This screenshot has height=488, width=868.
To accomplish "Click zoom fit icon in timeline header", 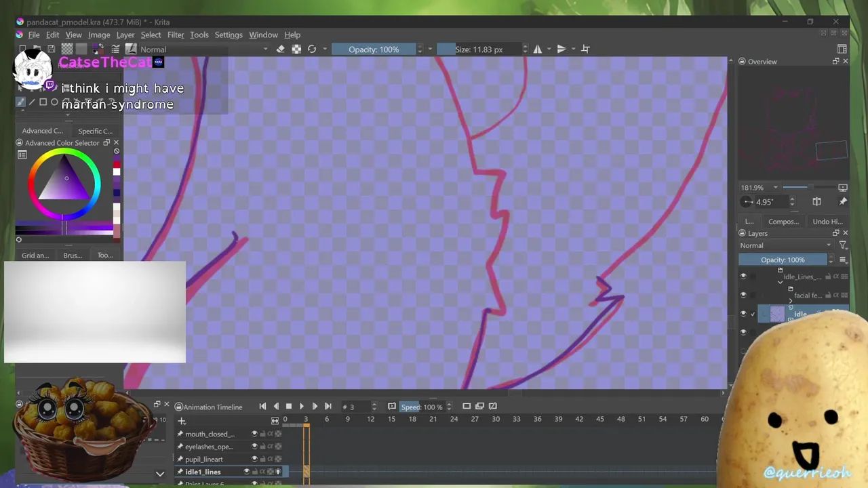I will click(275, 420).
